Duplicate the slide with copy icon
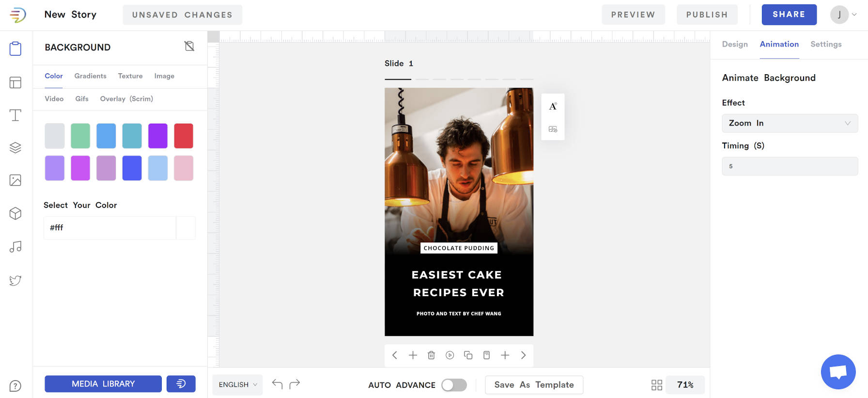 [468, 355]
